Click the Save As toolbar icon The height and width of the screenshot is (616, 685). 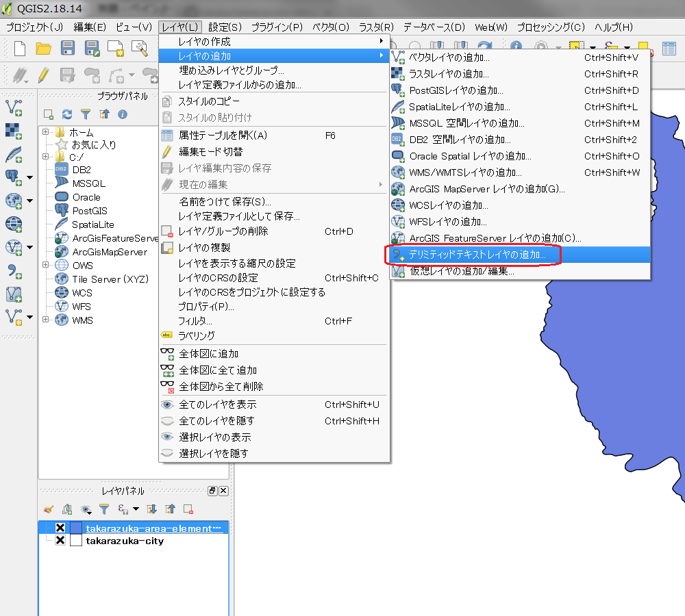pyautogui.click(x=92, y=49)
